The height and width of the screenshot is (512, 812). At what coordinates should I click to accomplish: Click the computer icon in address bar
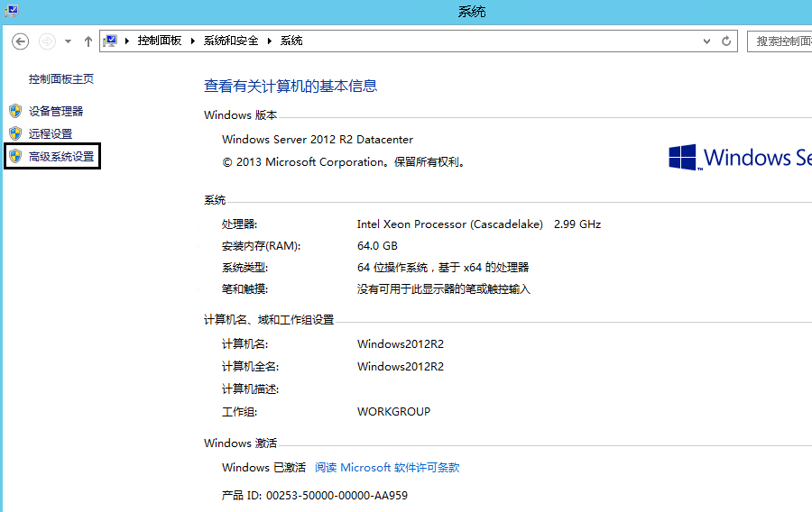pyautogui.click(x=110, y=41)
